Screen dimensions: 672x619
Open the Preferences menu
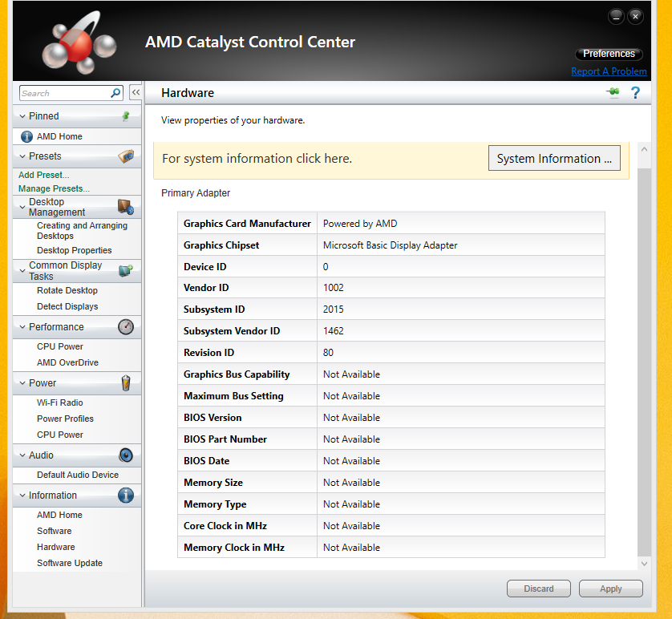click(609, 54)
